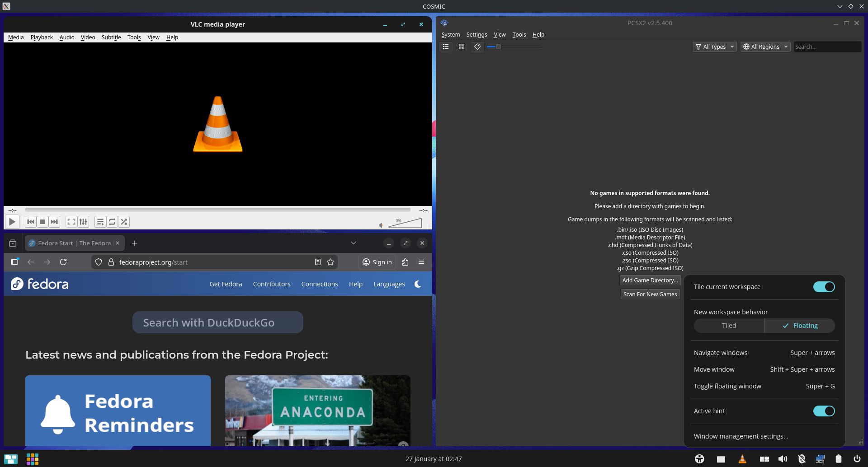Open VLC Audio menu
The height and width of the screenshot is (467, 868).
pyautogui.click(x=67, y=37)
